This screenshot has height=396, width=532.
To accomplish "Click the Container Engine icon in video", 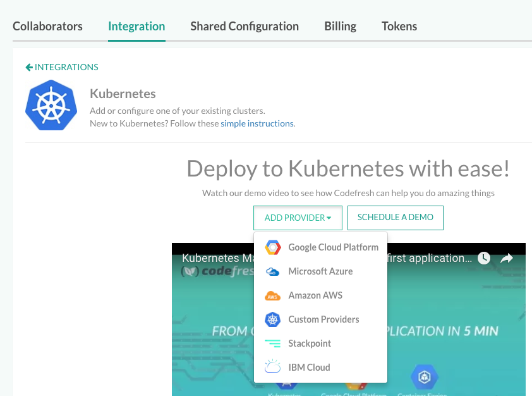I will coord(424,376).
